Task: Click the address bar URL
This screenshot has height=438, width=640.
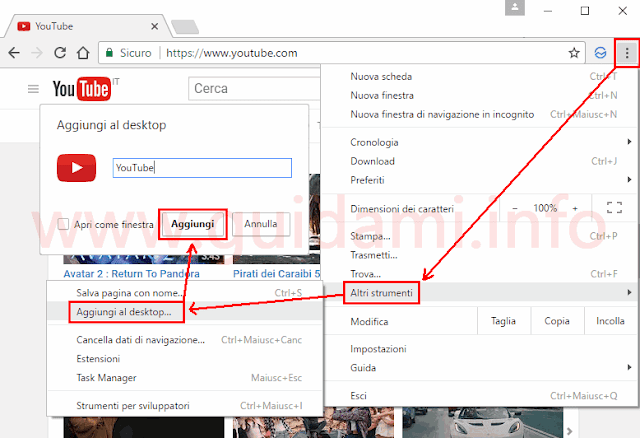Action: click(231, 53)
